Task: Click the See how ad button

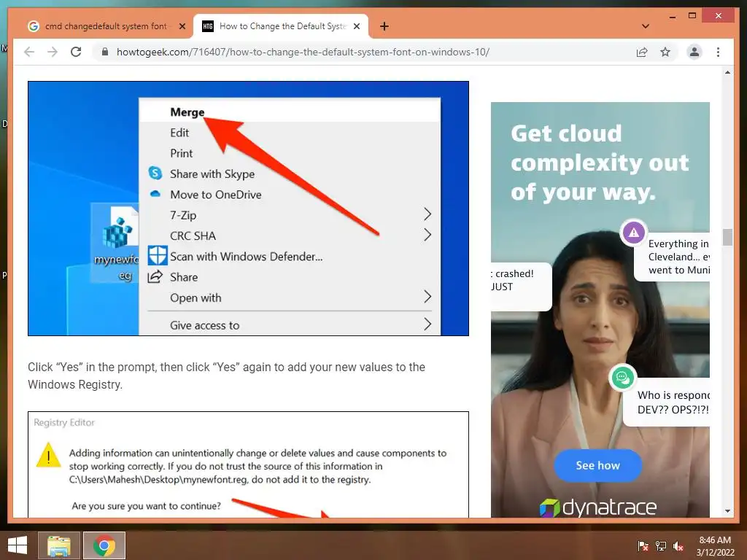Action: click(597, 465)
